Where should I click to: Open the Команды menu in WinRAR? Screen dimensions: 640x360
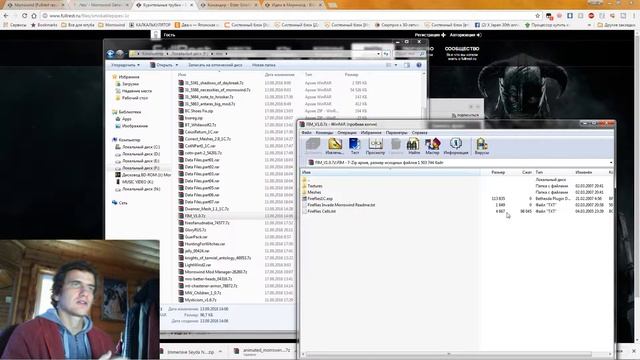point(324,133)
